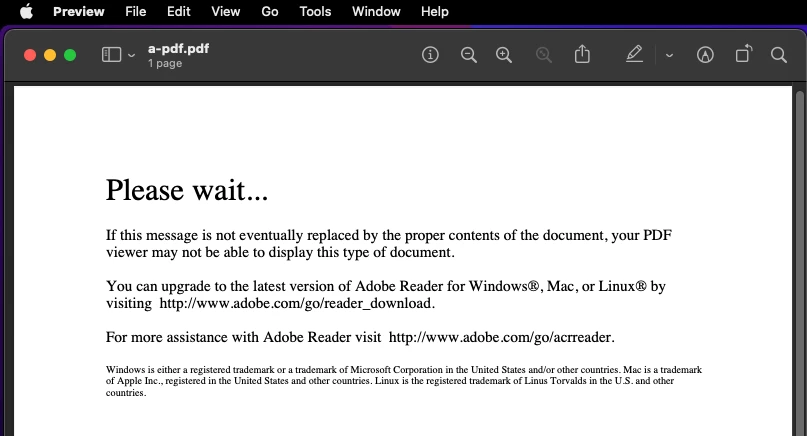Open the File menu
Screen dimensions: 807x436
pyautogui.click(x=135, y=11)
